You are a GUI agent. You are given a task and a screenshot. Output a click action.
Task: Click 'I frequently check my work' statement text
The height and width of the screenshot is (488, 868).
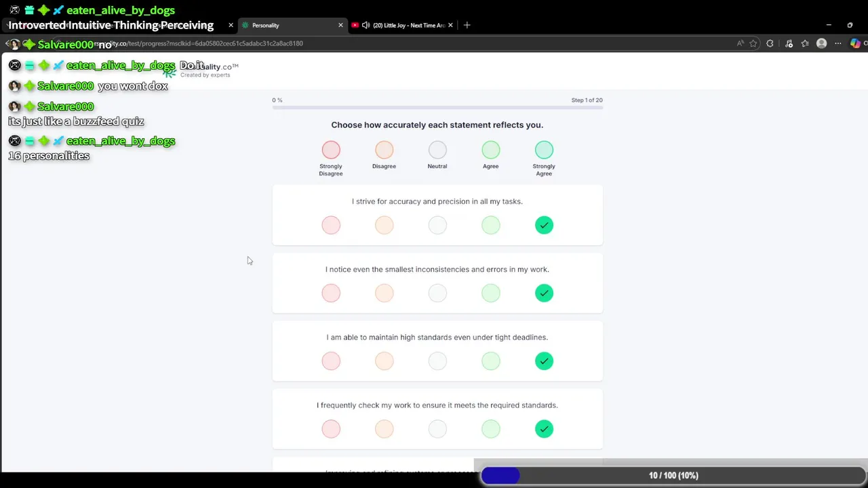point(437,405)
